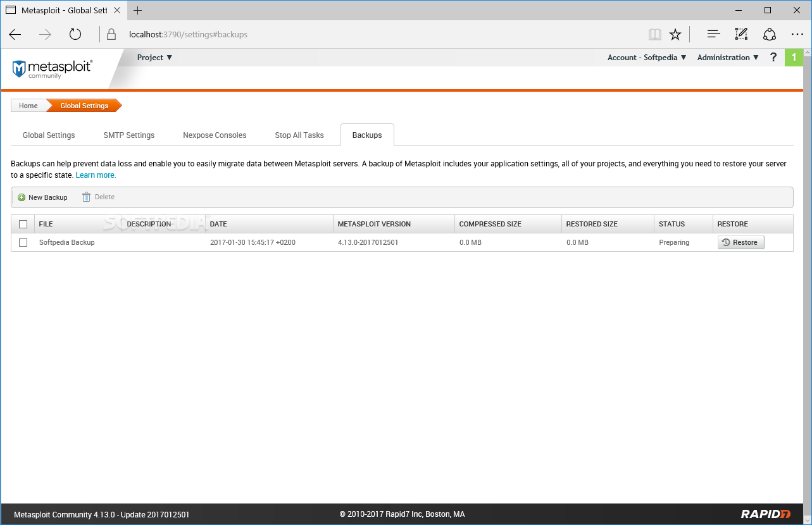
Task: Open the Learn more link
Action: [x=96, y=175]
